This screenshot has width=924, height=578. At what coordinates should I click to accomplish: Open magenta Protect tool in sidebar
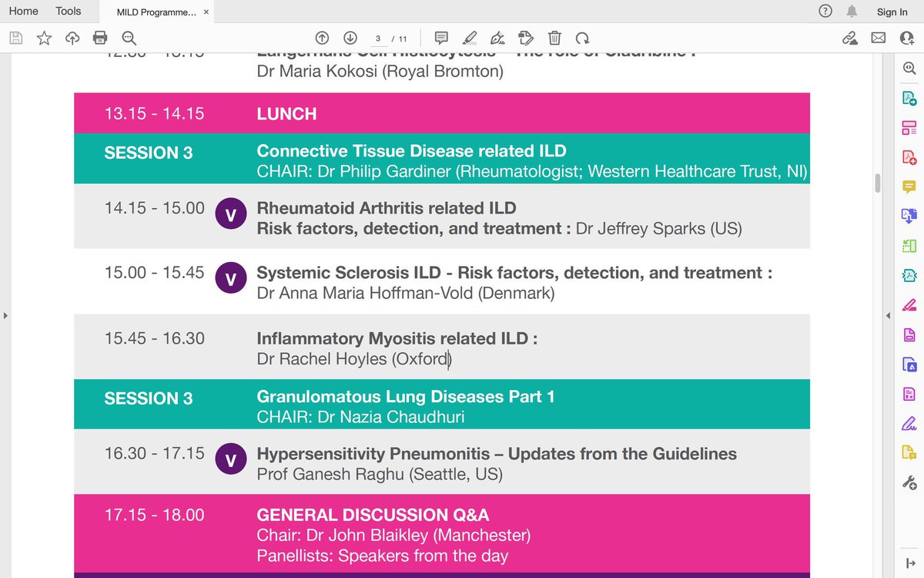[x=909, y=334]
